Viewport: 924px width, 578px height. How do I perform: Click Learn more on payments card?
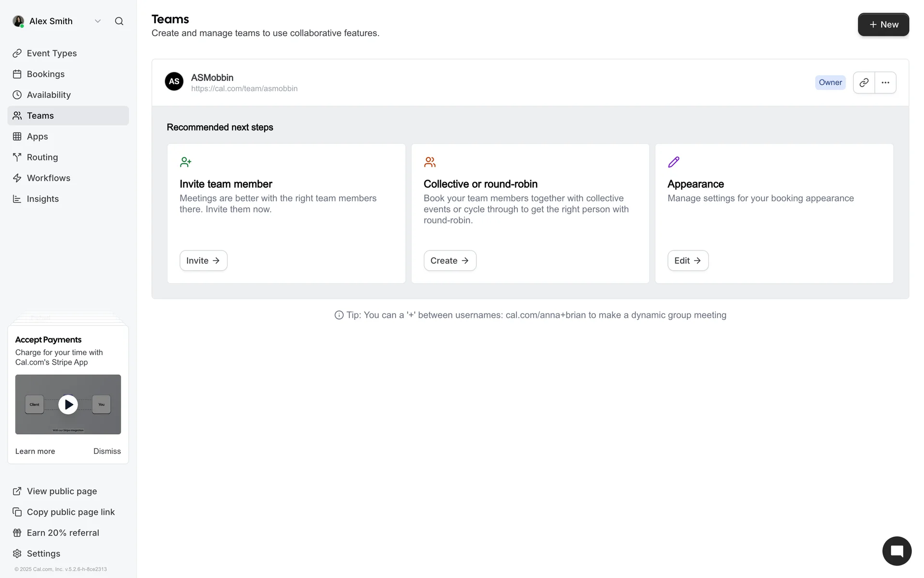[35, 451]
